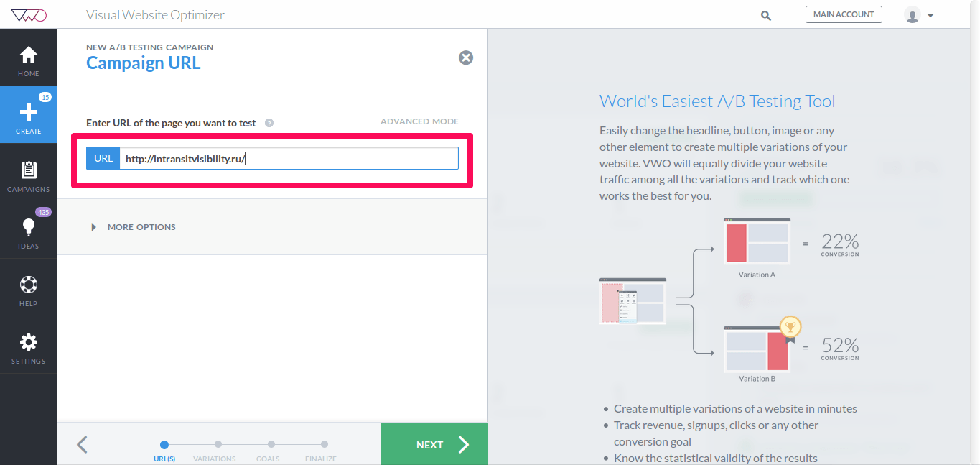
Task: Click the 435 badge on Ideas
Action: pos(43,212)
